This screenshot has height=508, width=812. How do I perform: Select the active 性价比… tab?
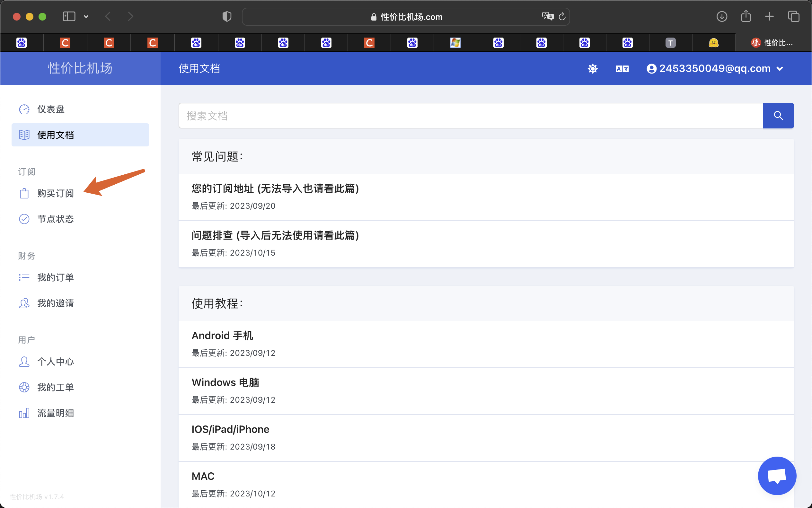click(773, 43)
